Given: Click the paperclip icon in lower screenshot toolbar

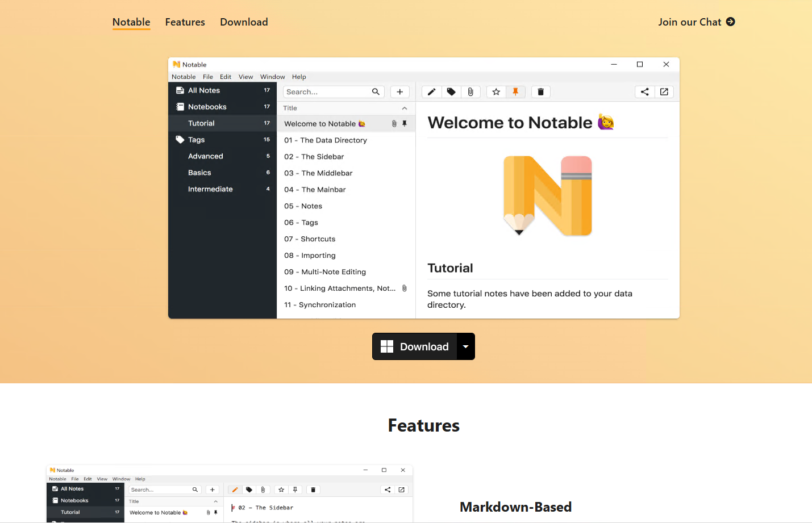Looking at the screenshot, I should [263, 489].
